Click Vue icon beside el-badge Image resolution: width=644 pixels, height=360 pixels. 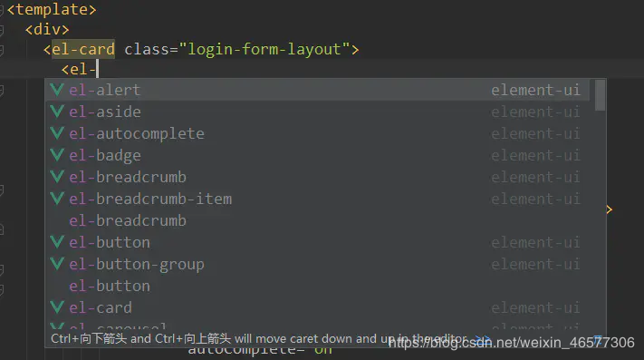coord(57,154)
